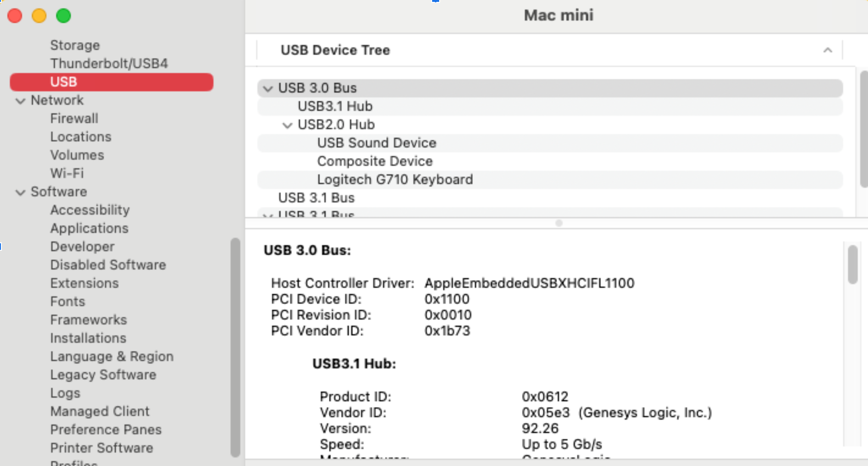Screen dimensions: 868x466
Task: Select the Composite Device entry
Action: click(x=375, y=161)
